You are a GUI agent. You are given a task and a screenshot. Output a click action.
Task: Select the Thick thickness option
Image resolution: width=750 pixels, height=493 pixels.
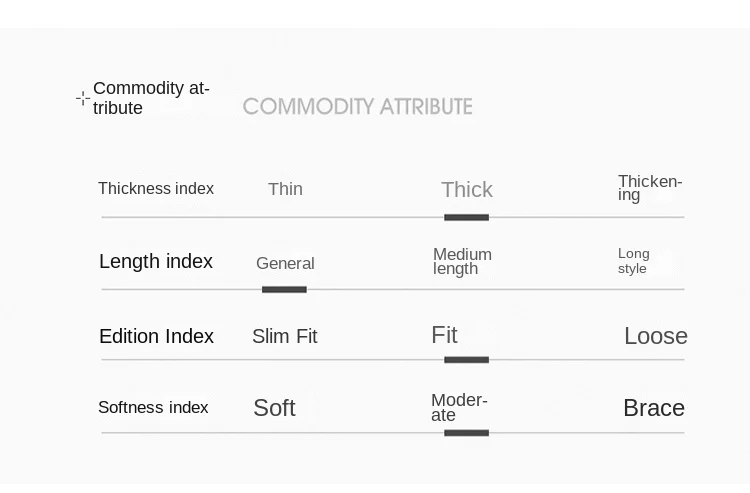[x=467, y=190]
